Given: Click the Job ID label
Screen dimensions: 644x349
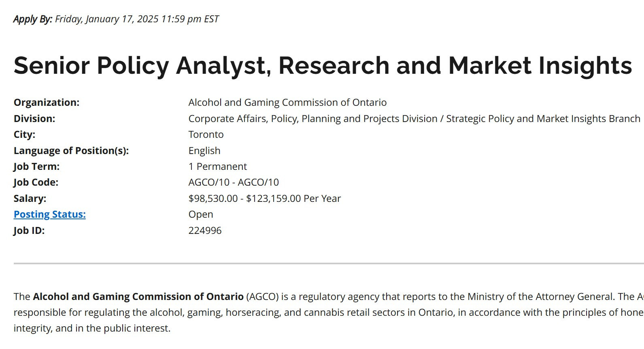Looking at the screenshot, I should coord(29,231).
